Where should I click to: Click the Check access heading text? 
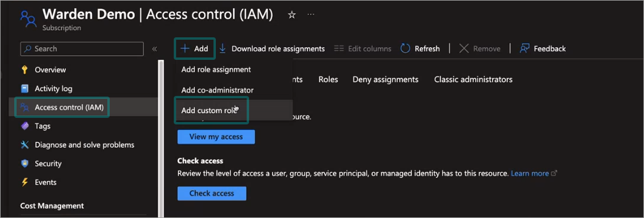pos(200,161)
